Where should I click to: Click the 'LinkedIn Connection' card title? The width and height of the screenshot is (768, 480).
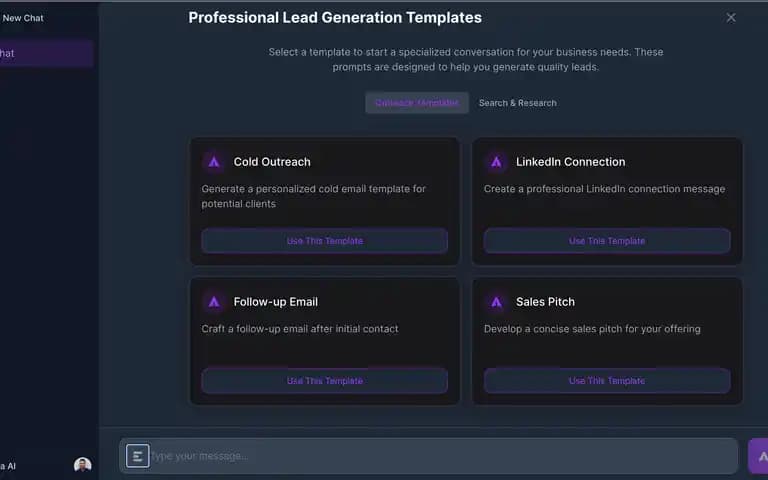571,162
